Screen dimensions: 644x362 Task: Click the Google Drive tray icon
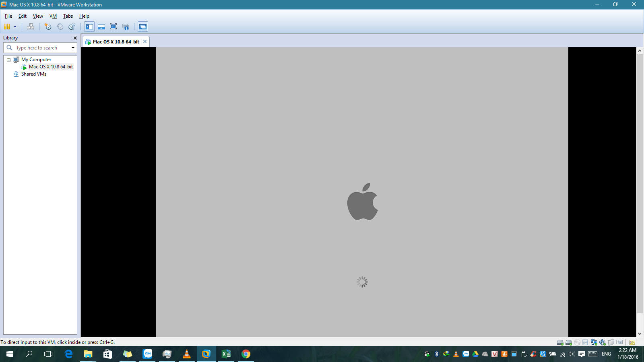[475, 354]
